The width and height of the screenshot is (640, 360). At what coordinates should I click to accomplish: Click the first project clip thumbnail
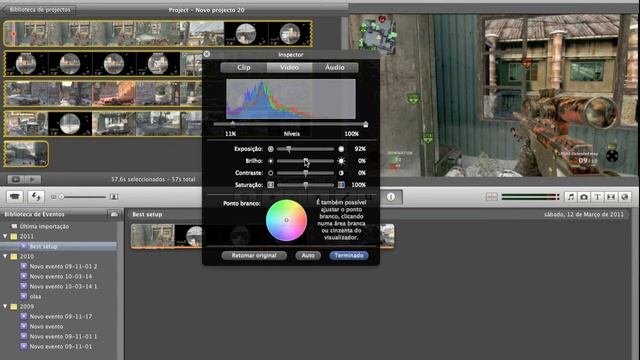click(26, 33)
